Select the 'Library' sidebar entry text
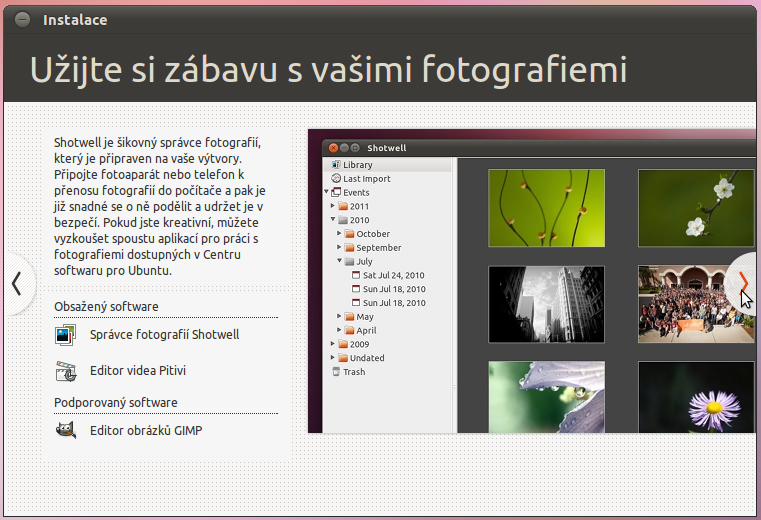 coord(358,165)
